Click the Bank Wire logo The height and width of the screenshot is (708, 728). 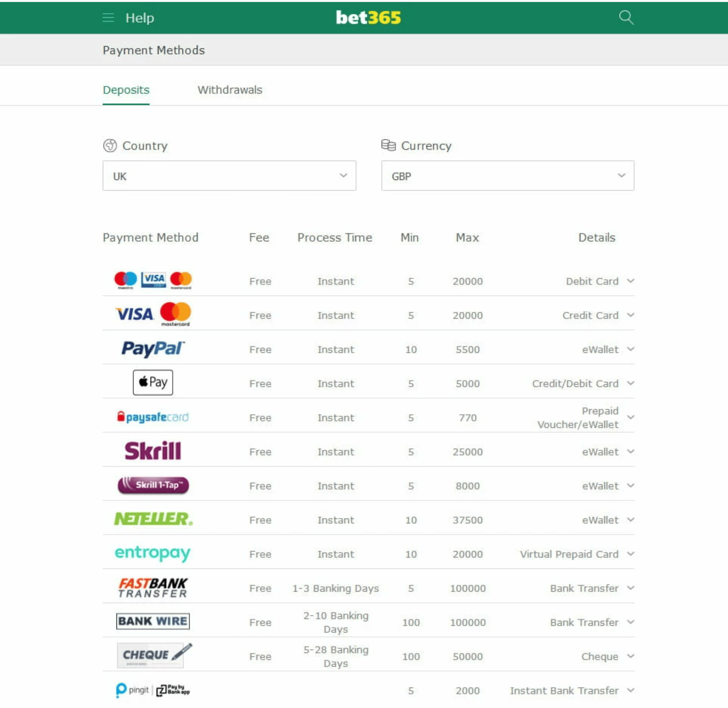[153, 621]
